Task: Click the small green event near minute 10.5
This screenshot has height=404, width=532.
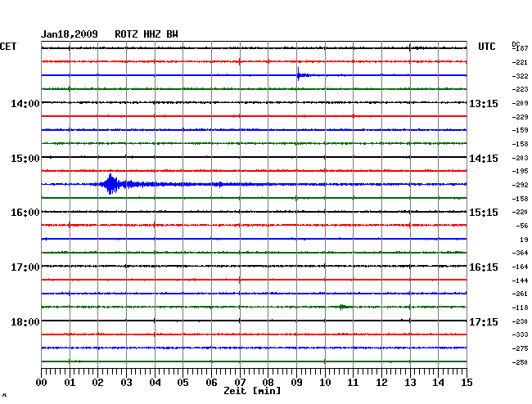Action: [x=341, y=307]
